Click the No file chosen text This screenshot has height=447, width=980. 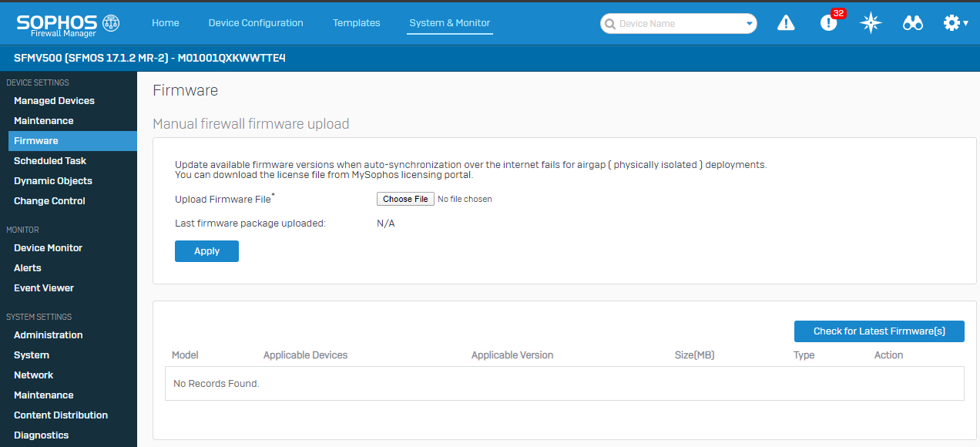[465, 199]
